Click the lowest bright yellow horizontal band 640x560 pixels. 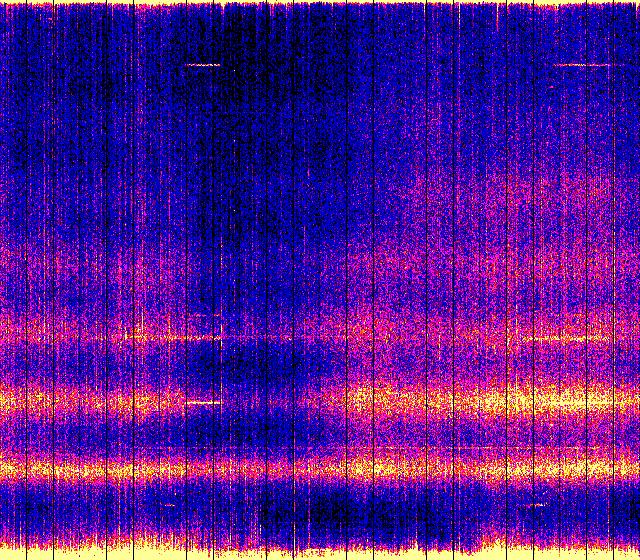(320, 468)
